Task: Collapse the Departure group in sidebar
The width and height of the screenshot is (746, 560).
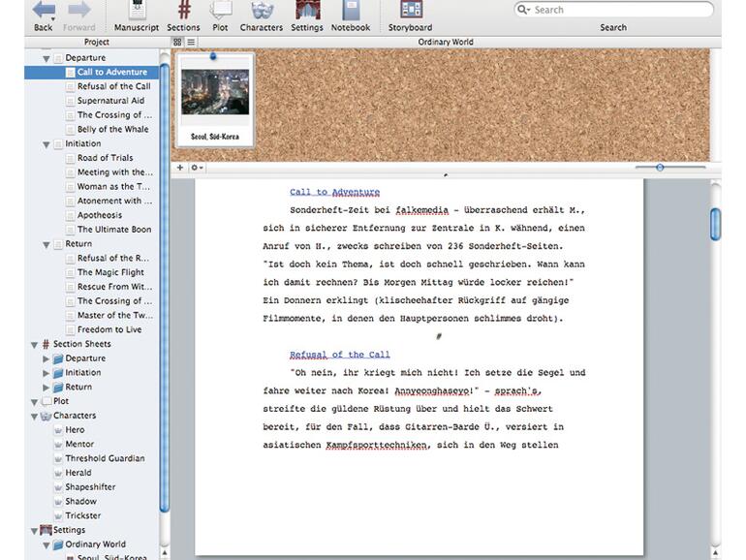Action: tap(46, 58)
